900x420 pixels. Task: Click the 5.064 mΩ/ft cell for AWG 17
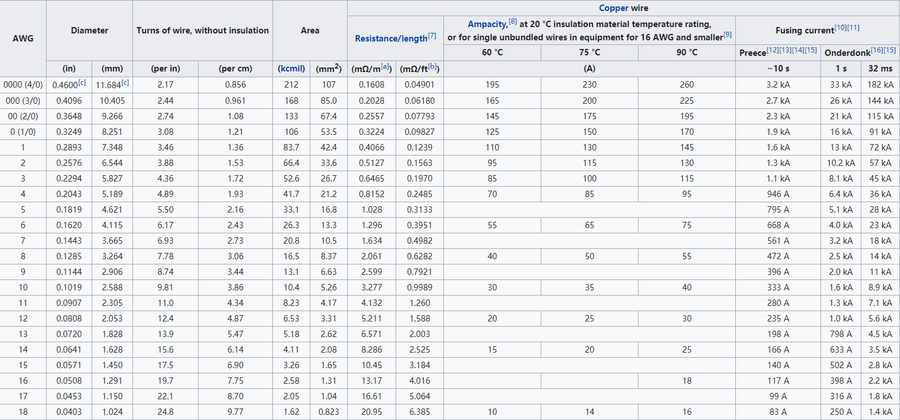tap(420, 396)
